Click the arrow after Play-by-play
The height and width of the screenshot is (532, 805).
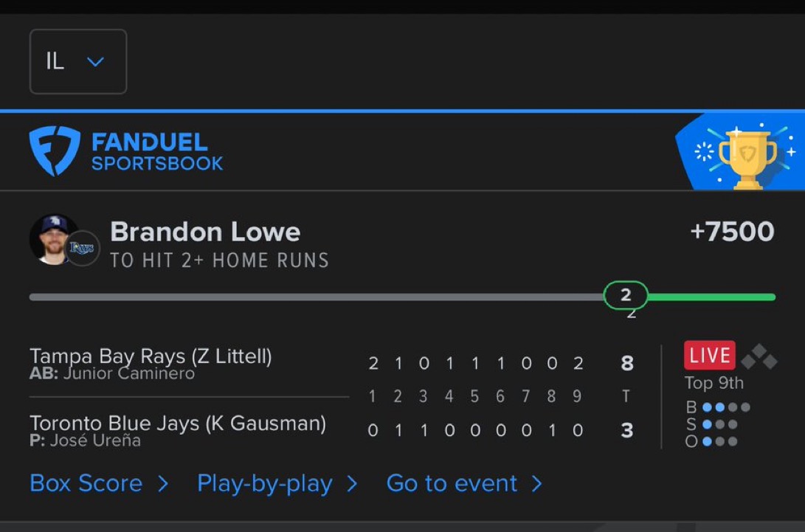point(352,484)
